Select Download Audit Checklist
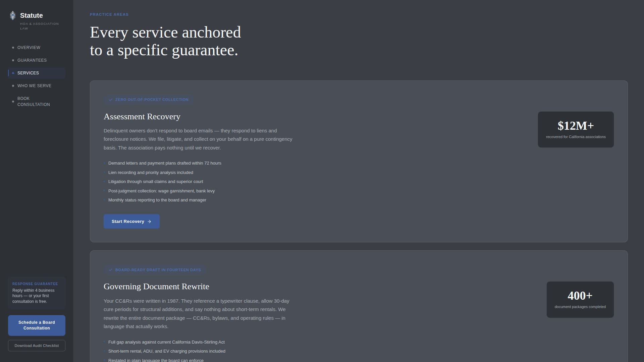Viewport: 644px width, 362px height. (x=36, y=345)
